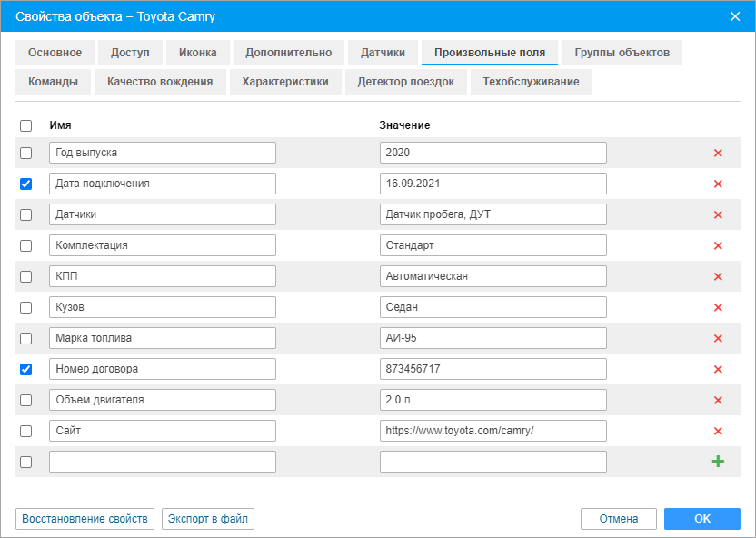Cancel with the Отмена button
The image size is (756, 538).
619,519
